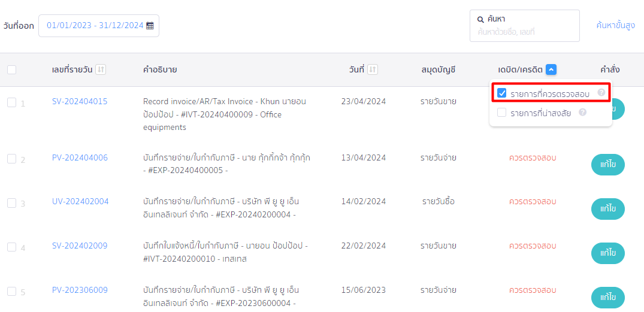Focus the ค้นหา search input field
The image size is (644, 312).
[x=524, y=26]
